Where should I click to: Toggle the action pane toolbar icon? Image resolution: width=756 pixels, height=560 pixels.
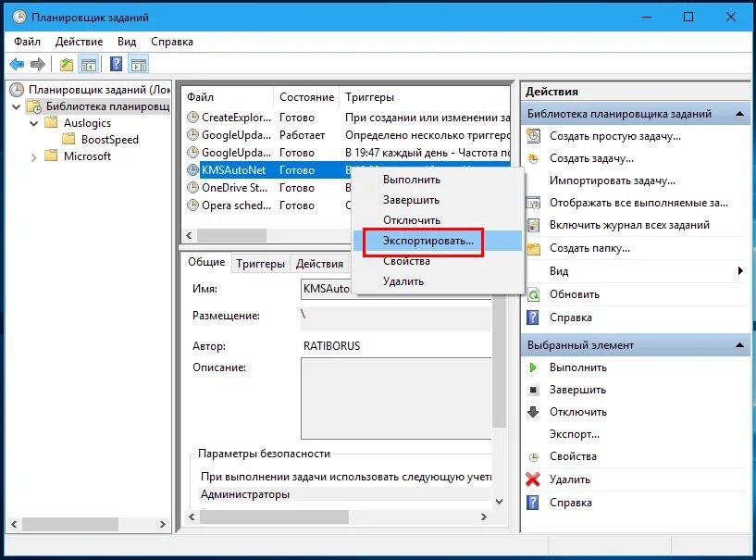(139, 64)
